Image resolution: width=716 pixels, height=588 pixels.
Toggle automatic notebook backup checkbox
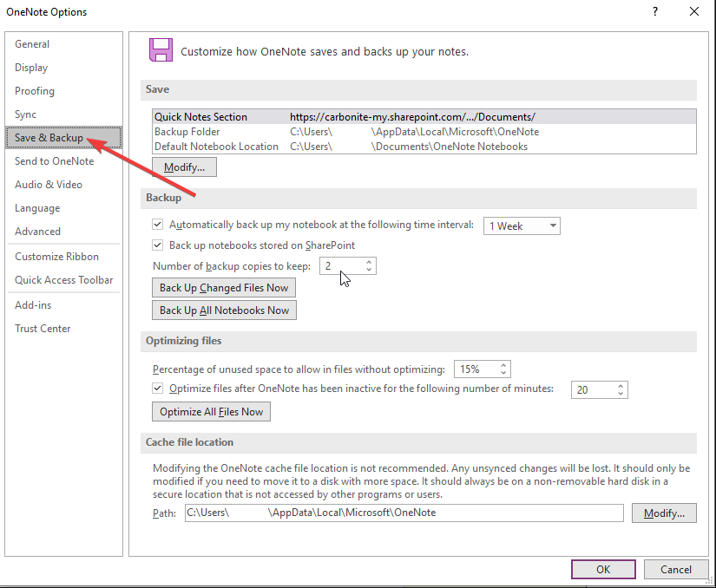pyautogui.click(x=158, y=224)
